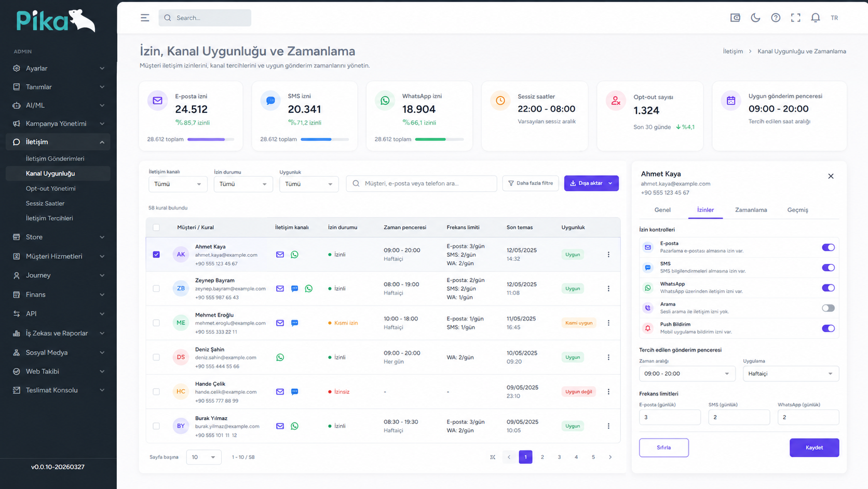868x489 pixels.
Task: Select all rows with header checkbox
Action: [156, 227]
